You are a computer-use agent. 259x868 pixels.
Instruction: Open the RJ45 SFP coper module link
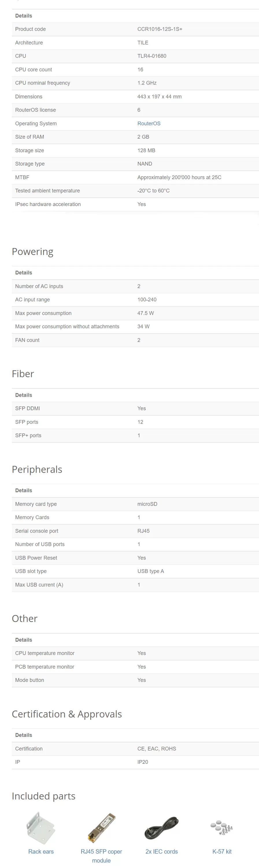click(101, 856)
